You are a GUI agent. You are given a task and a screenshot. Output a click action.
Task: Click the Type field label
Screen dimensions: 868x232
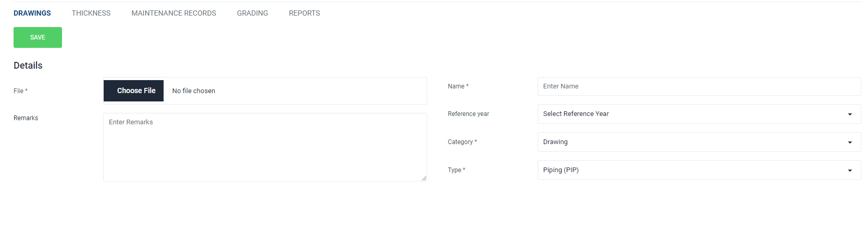[x=456, y=170]
